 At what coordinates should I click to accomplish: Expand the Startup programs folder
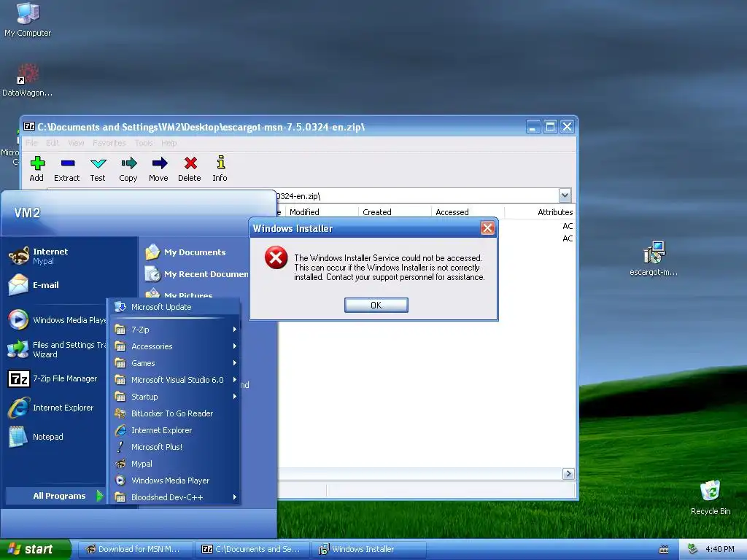point(174,397)
